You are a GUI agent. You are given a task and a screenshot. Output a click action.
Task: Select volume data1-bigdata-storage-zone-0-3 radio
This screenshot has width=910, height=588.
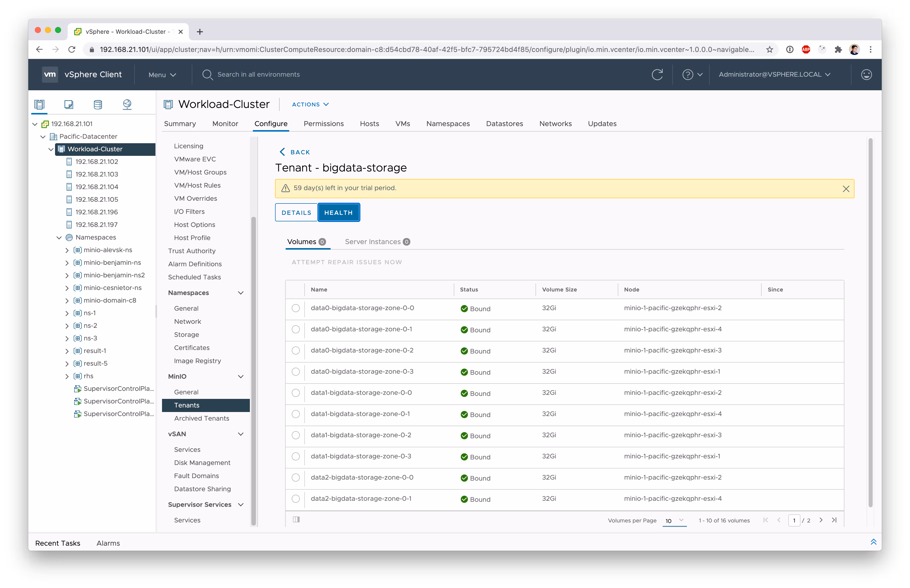coord(296,457)
